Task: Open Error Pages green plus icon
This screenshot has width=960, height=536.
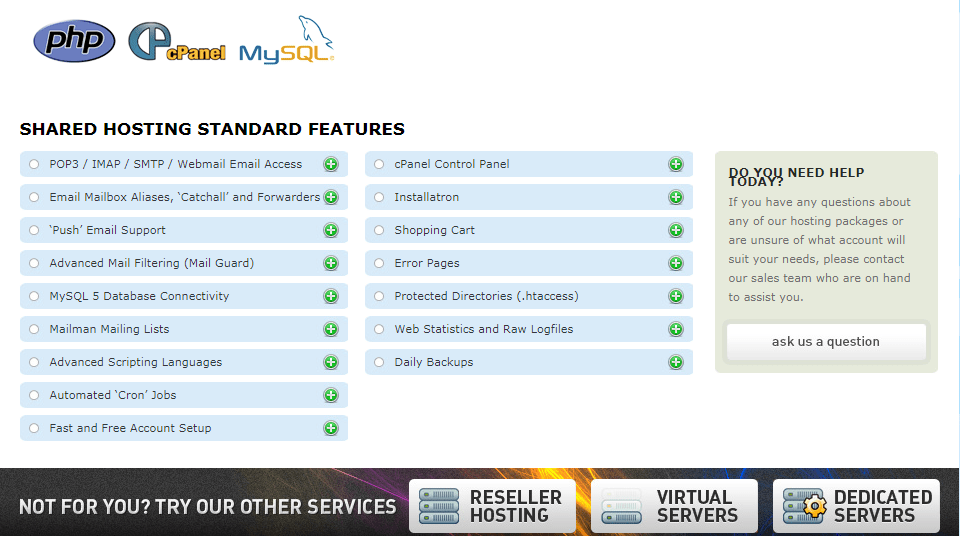Action: [676, 263]
